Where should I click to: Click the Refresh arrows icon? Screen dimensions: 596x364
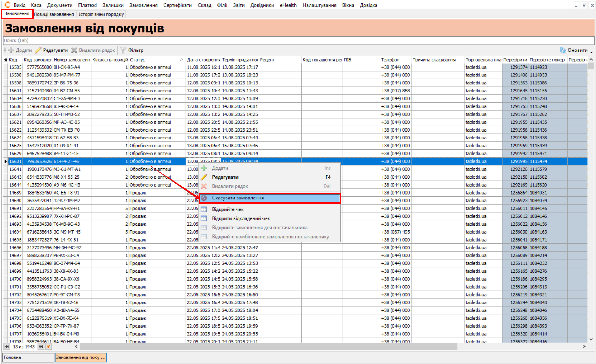[562, 50]
